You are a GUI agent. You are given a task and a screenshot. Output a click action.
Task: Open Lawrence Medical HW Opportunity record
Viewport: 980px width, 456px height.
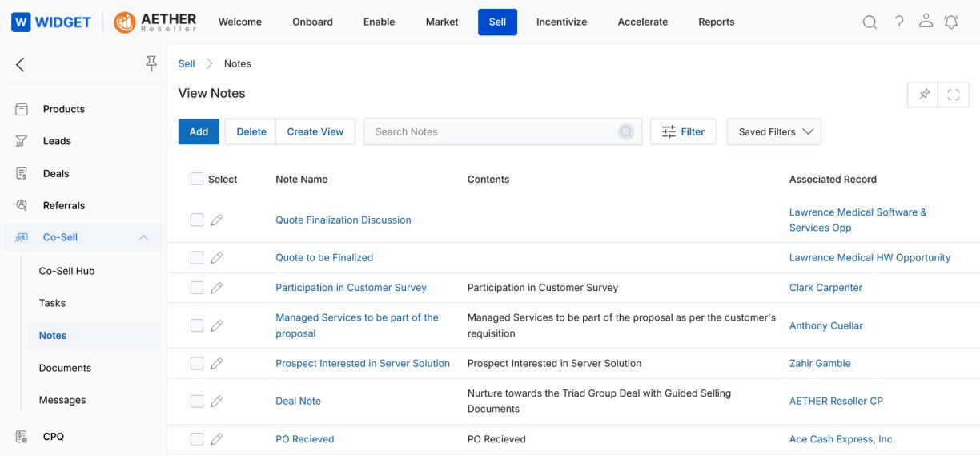coord(870,257)
